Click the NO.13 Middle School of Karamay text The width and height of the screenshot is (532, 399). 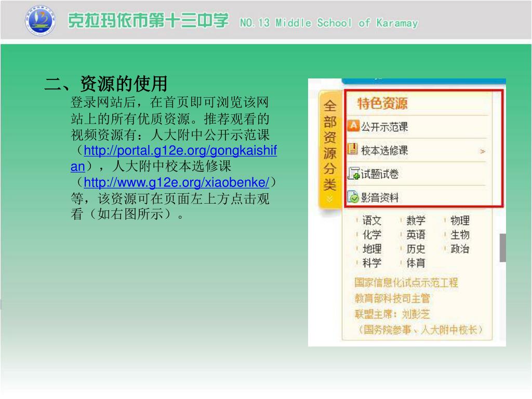click(329, 23)
